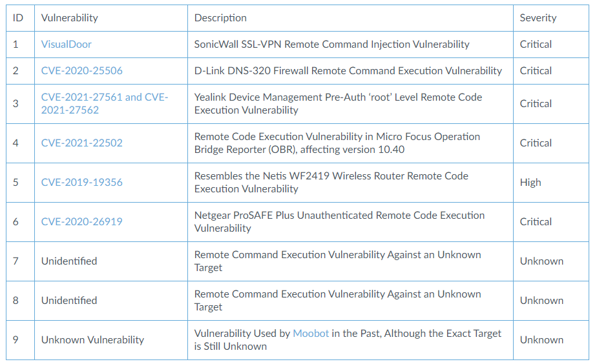Click the D-Link DNS-320 description text

[x=348, y=71]
